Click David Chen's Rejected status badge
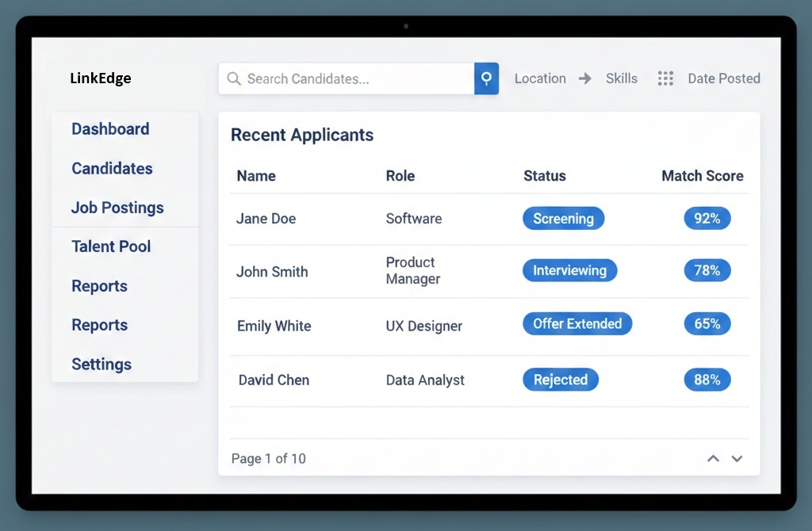812x531 pixels. pyautogui.click(x=560, y=380)
